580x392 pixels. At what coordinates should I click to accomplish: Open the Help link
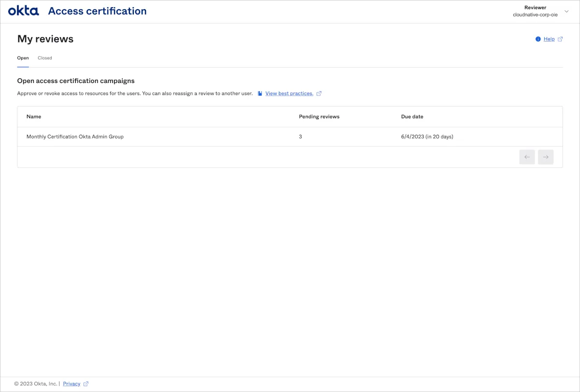(x=549, y=39)
